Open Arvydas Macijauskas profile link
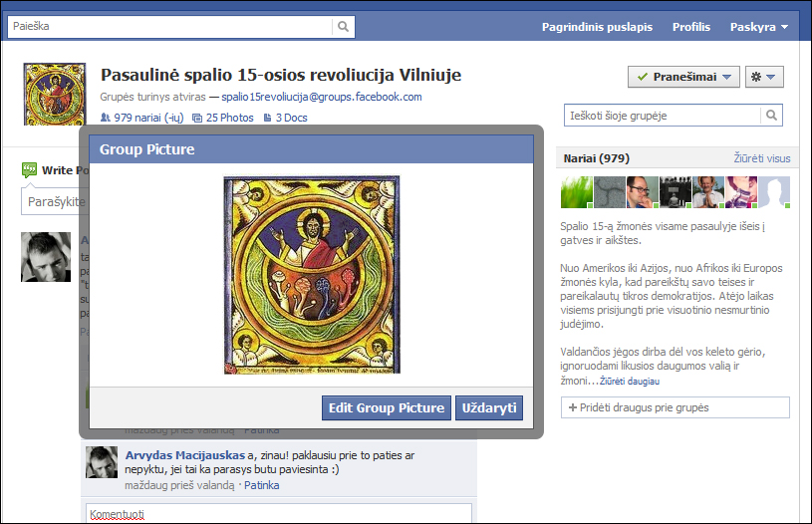 coord(185,455)
